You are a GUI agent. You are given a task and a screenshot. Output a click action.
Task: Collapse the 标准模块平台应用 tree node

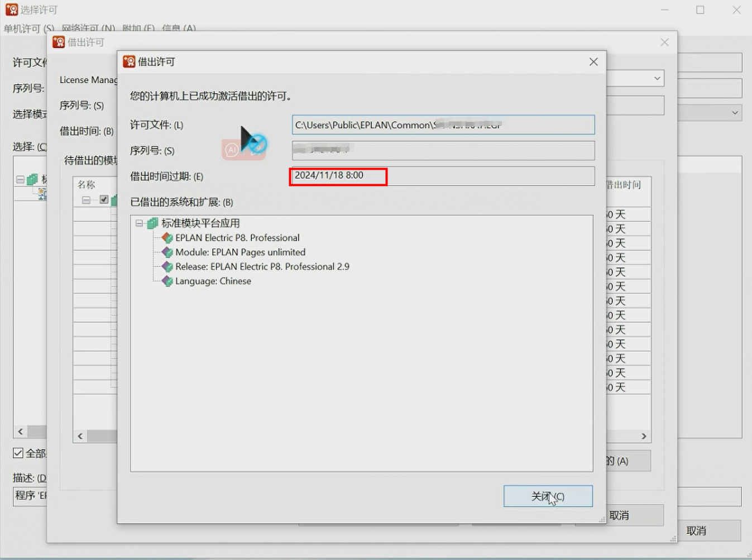139,223
